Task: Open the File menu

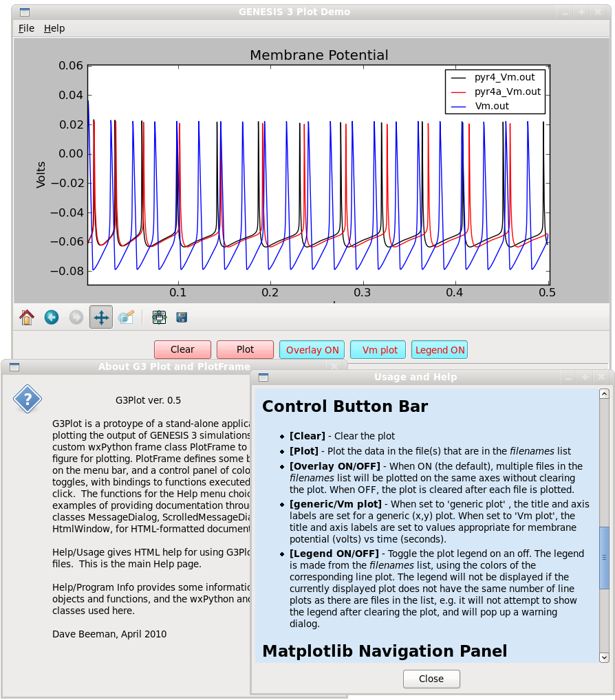Action: pyautogui.click(x=26, y=29)
